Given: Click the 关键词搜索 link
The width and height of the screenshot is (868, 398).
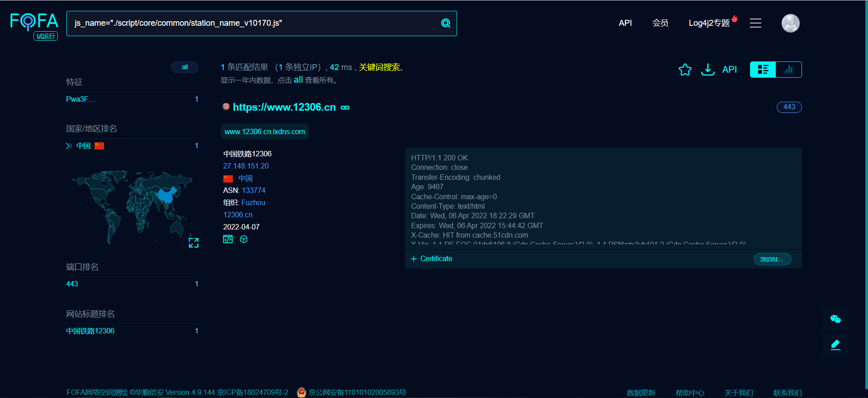Looking at the screenshot, I should (379, 67).
